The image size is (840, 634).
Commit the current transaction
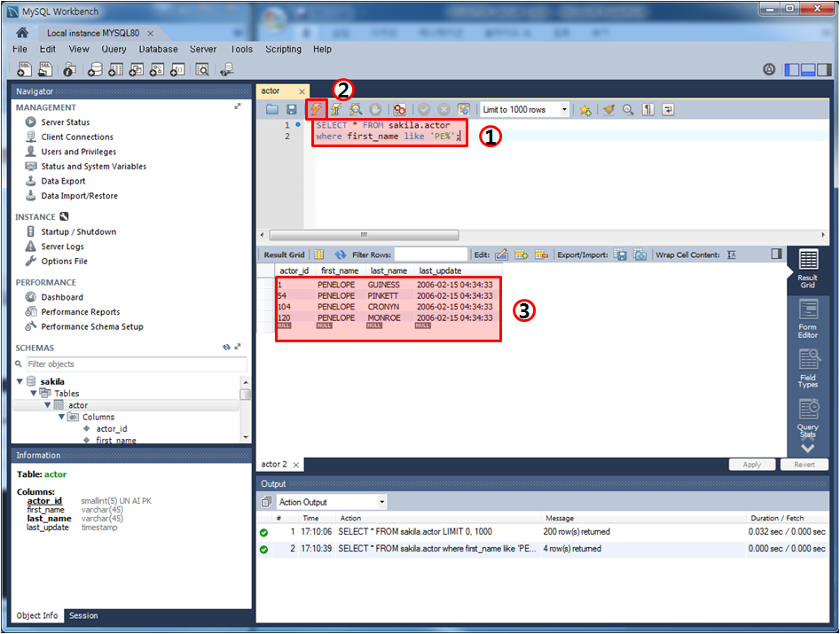point(424,110)
